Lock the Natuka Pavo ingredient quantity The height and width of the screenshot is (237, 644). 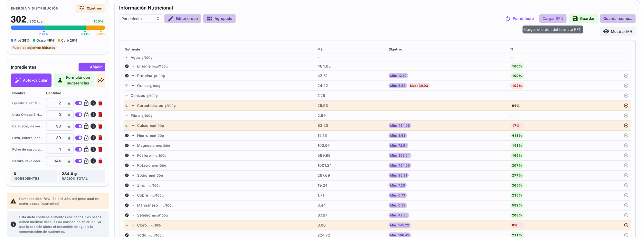[x=86, y=161]
